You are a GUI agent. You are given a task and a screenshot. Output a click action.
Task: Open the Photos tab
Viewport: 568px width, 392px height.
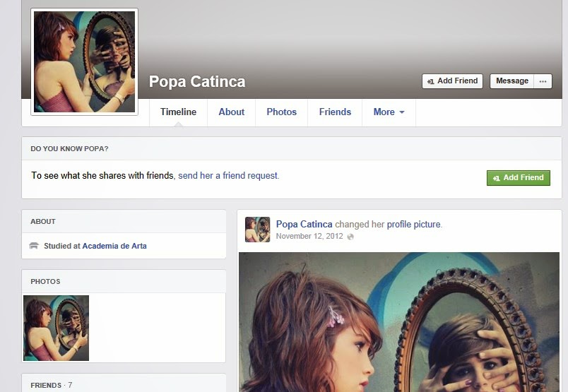coord(281,112)
